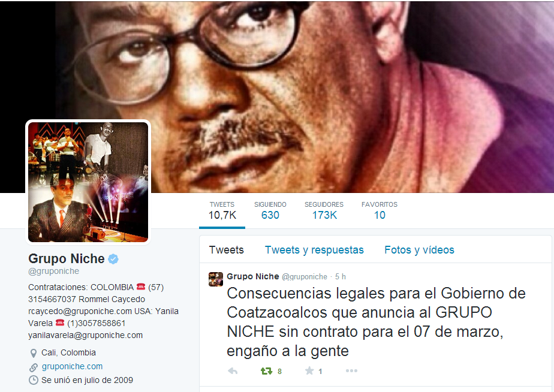Viewport: 554px width, 392px height.
Task: Select the Tweets tab in the timeline
Action: point(227,250)
